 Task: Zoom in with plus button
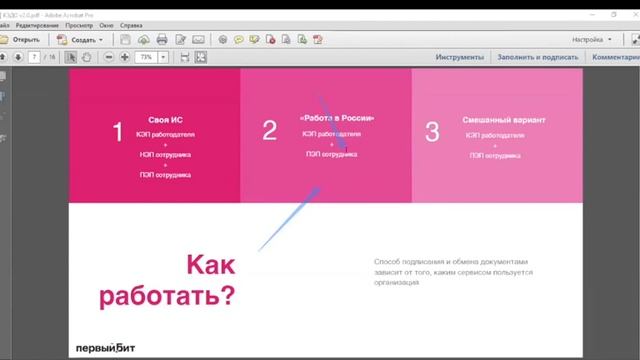[125, 57]
